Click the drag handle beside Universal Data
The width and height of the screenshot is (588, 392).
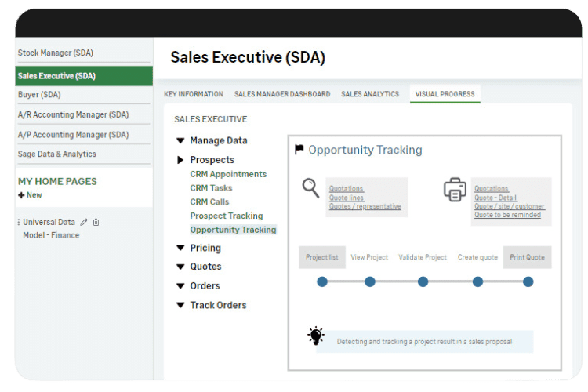click(x=19, y=223)
